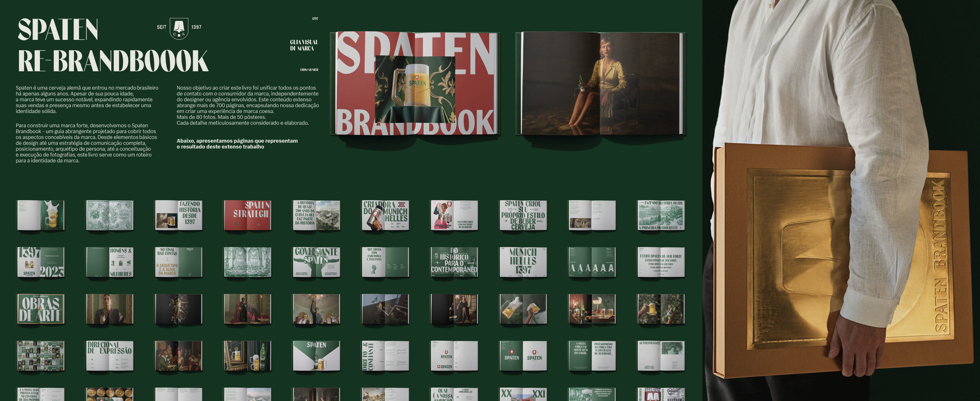980x401 pixels.
Task: Click the paragraph starting 'Nosso objetivo ao criar'
Action: (248, 105)
